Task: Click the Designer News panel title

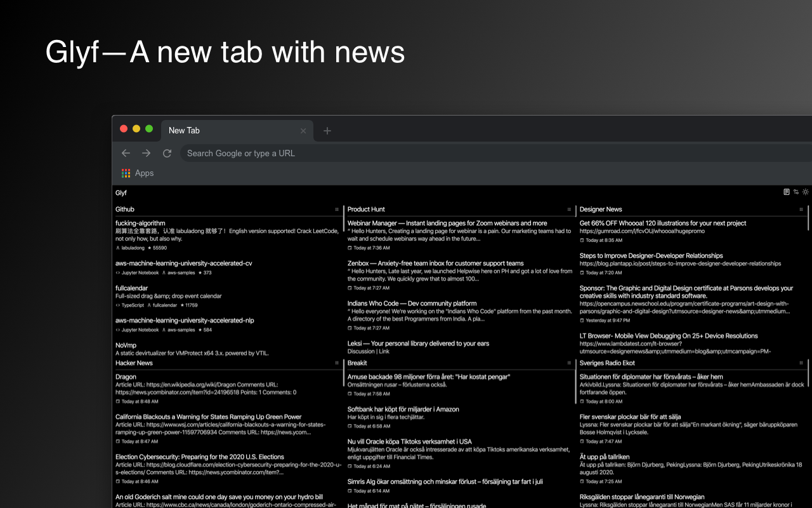Action: pyautogui.click(x=601, y=210)
